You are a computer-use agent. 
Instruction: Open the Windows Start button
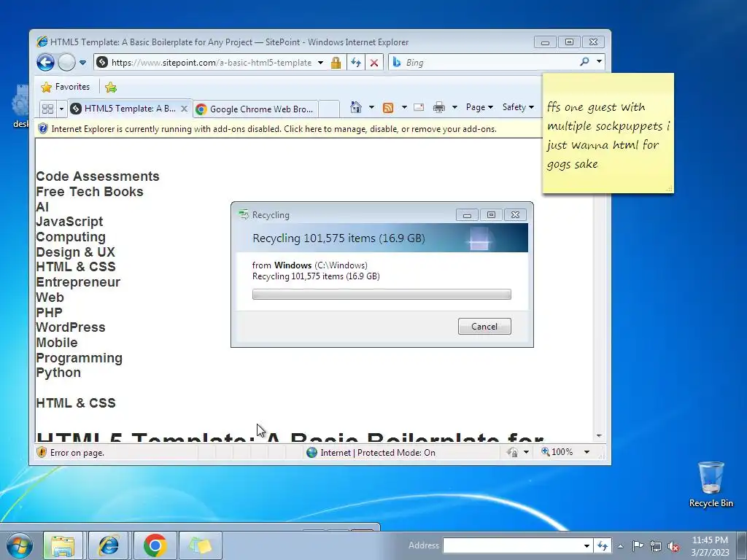click(19, 545)
